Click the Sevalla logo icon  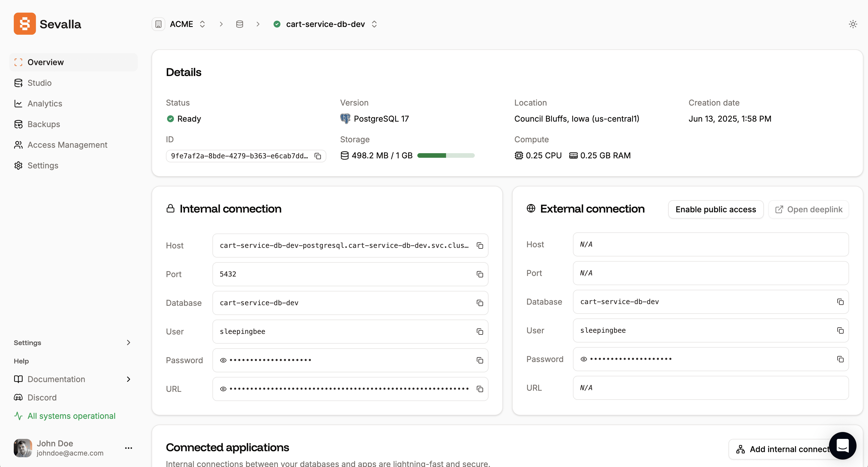(25, 24)
